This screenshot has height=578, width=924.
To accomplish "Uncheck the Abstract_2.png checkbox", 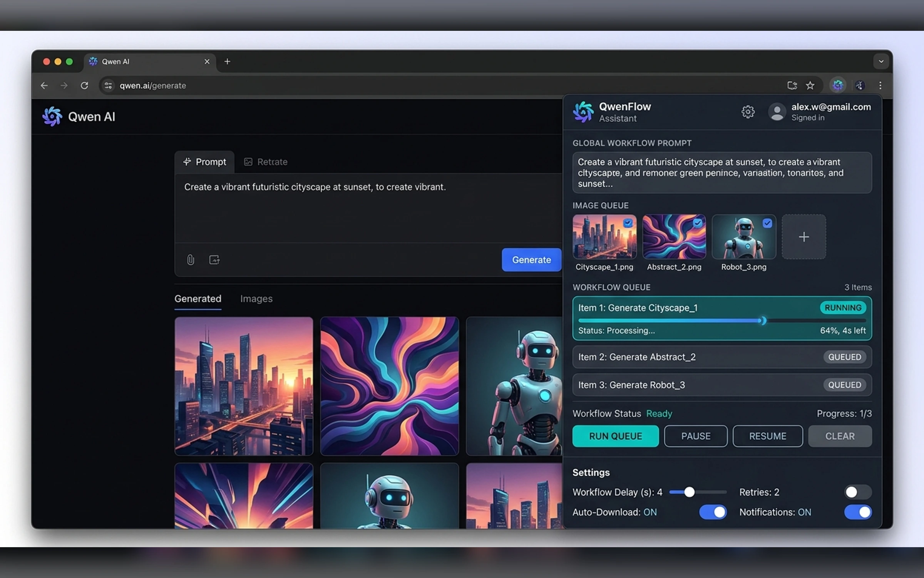I will 698,223.
